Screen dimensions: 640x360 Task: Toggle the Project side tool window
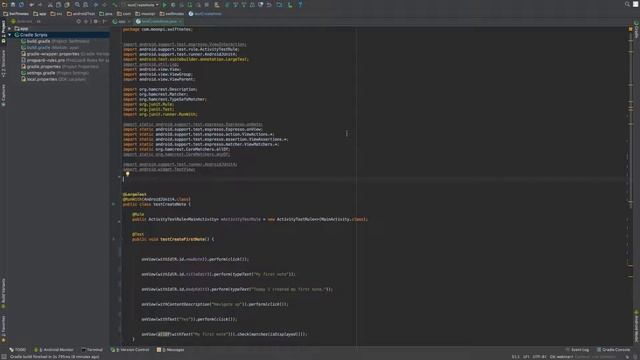pyautogui.click(x=3, y=32)
